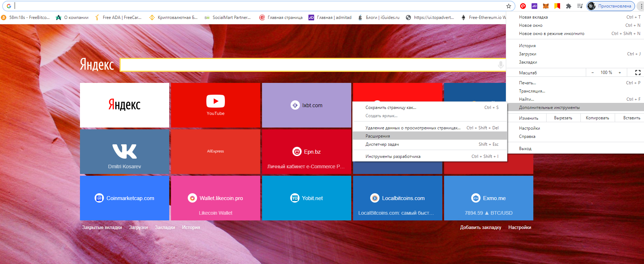
Task: Select 'Загрузки' in the Chrome menu
Action: tap(575, 54)
